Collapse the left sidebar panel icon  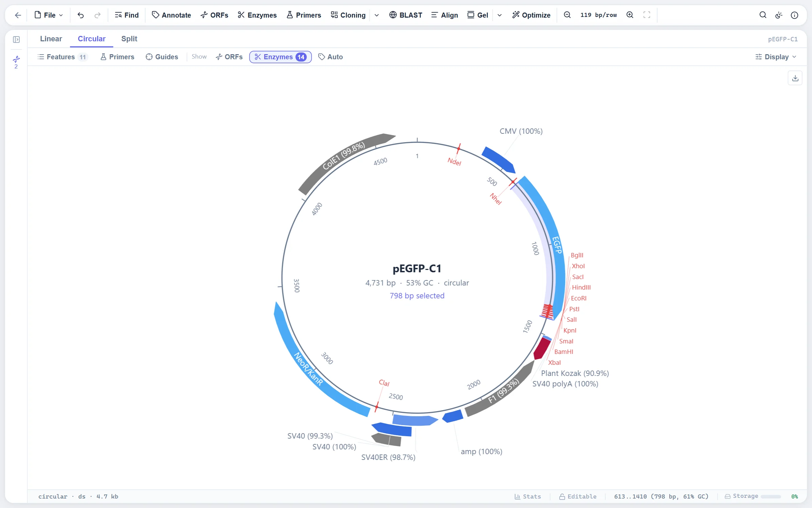16,40
